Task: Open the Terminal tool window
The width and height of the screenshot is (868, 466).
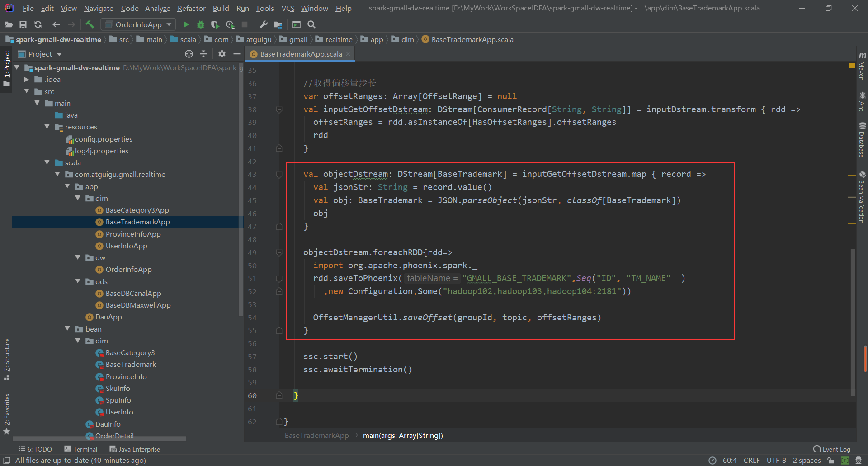Action: coord(81,449)
